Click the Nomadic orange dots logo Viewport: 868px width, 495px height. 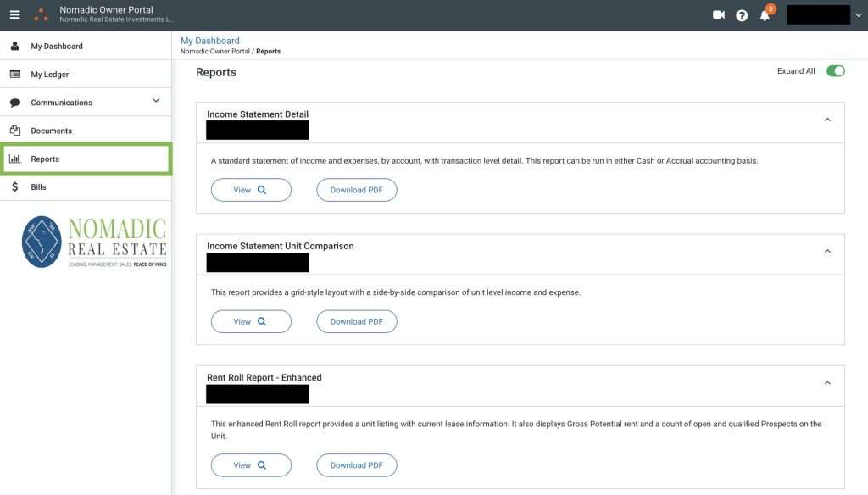(41, 15)
